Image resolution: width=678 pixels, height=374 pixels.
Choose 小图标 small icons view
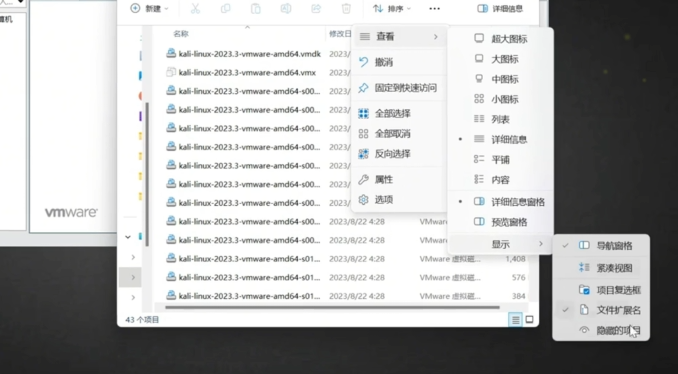click(x=501, y=99)
